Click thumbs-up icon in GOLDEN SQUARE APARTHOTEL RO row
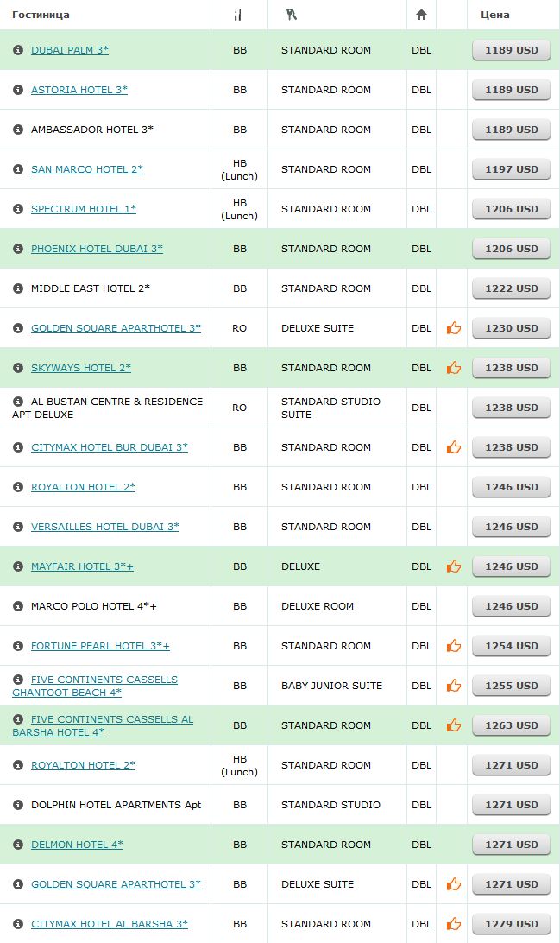560x943 pixels. [454, 328]
